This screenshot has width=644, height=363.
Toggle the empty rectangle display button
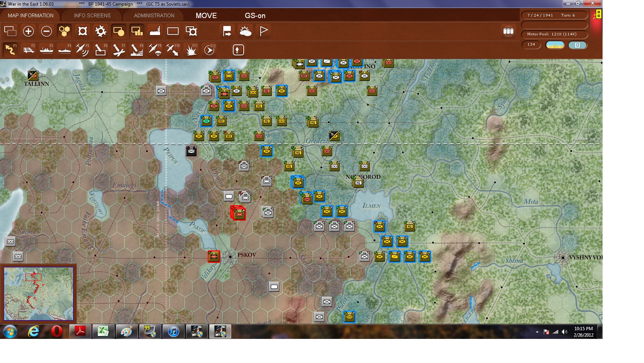173,31
